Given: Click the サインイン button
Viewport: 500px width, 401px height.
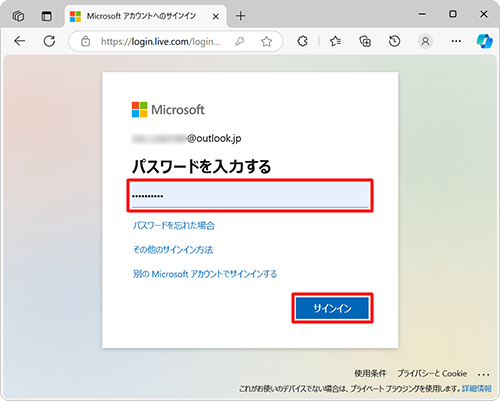Looking at the screenshot, I should click(332, 308).
